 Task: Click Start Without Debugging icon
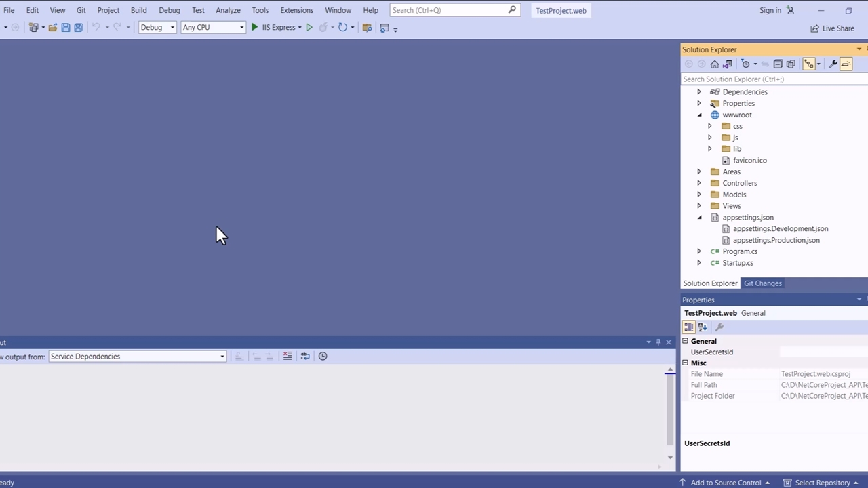(x=309, y=28)
